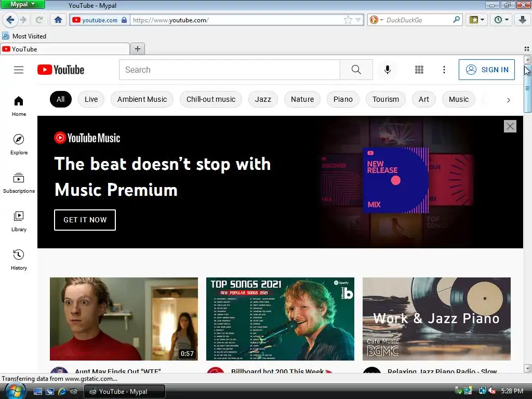532x399 pixels.
Task: Open DuckDuckGo search engine dropdown
Action: click(376, 20)
